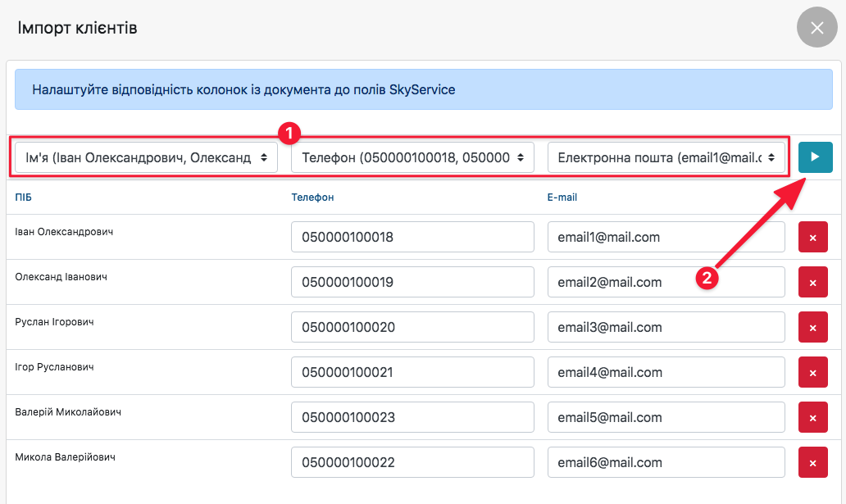Edit phone field 050000100020
The image size is (846, 504).
[x=412, y=328]
